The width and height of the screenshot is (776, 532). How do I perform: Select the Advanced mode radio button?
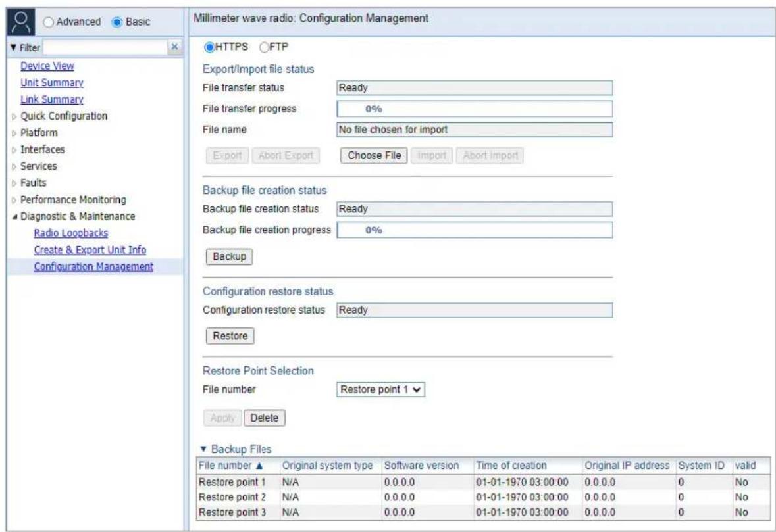point(49,22)
